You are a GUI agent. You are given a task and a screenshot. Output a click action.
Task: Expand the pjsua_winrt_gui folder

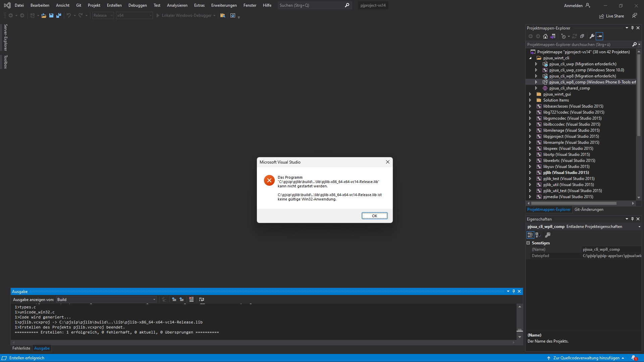pyautogui.click(x=530, y=94)
